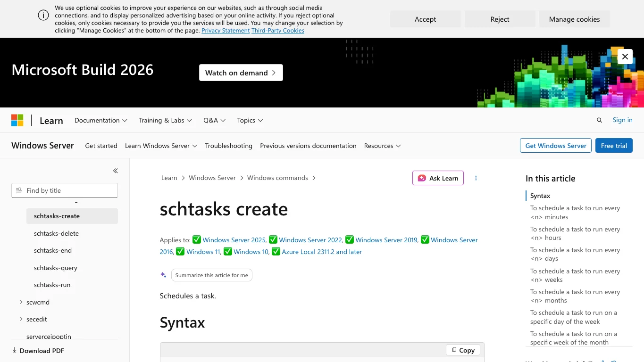Jump to run every <n> months section
The height and width of the screenshot is (362, 644).
(x=575, y=296)
